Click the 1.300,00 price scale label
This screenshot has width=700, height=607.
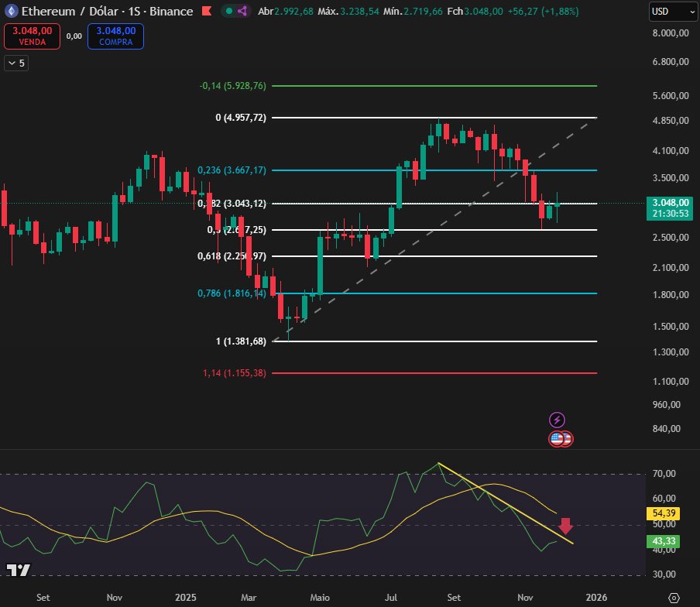click(671, 352)
